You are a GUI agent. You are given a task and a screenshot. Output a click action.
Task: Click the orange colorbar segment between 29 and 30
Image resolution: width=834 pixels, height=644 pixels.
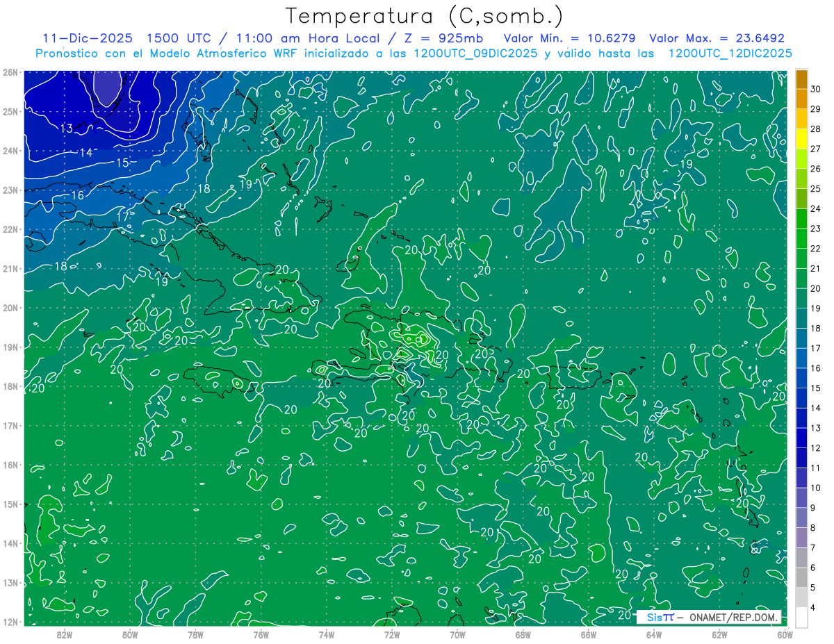801,99
